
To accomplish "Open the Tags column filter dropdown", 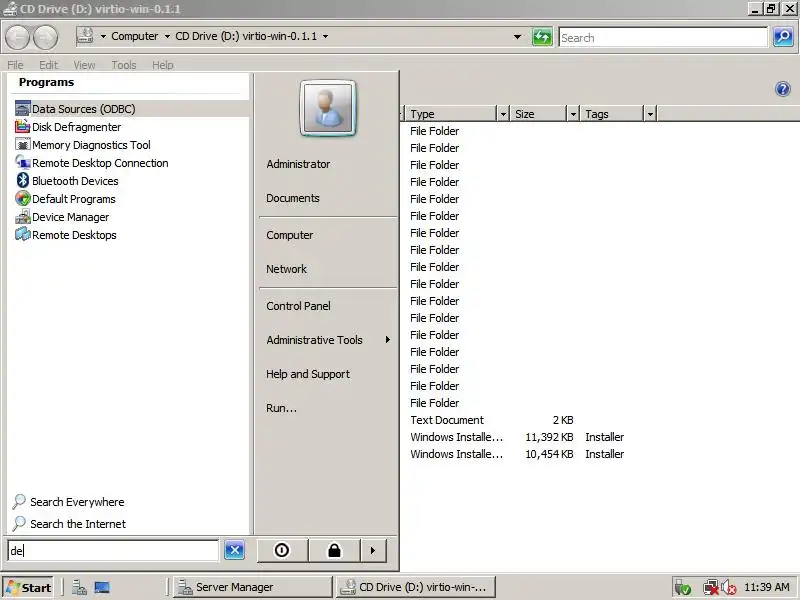I will pyautogui.click(x=650, y=113).
